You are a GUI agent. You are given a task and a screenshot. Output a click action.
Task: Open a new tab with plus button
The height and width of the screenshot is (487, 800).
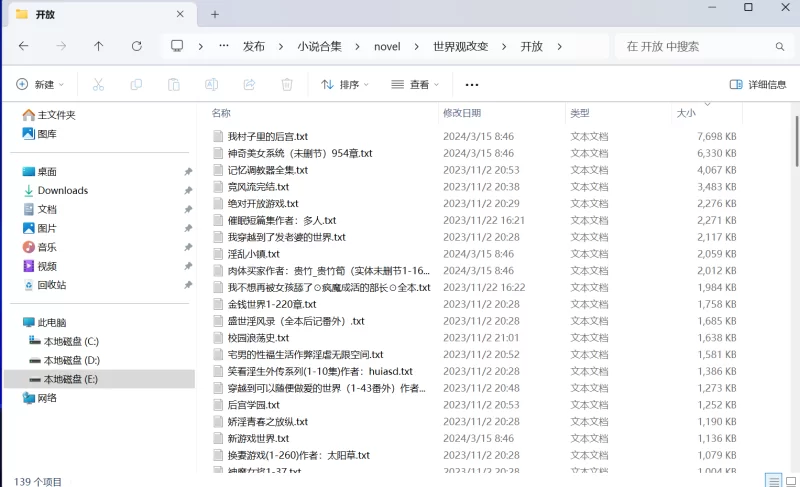(x=215, y=14)
